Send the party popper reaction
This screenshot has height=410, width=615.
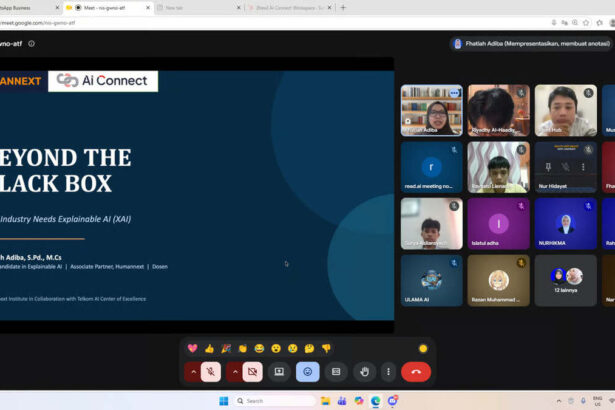click(226, 348)
